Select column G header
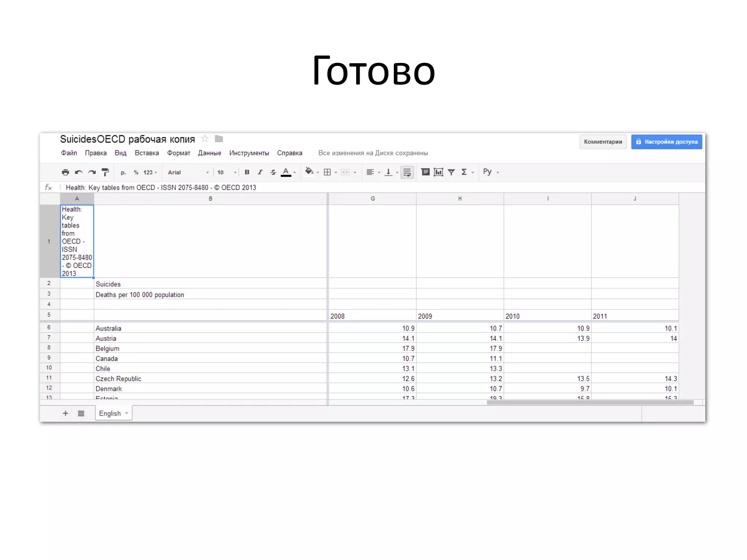Image resolution: width=747 pixels, height=560 pixels. point(372,199)
